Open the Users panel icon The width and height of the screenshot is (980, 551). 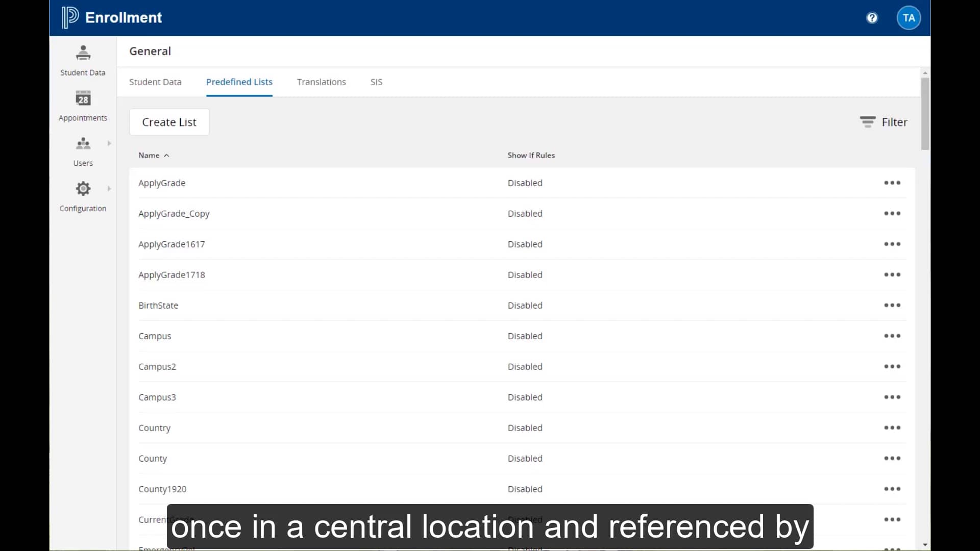[82, 143]
